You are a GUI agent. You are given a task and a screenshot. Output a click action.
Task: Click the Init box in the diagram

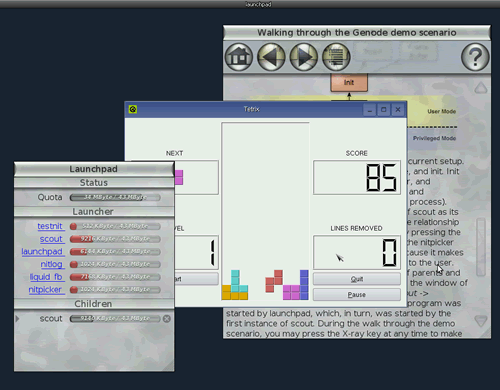point(349,82)
